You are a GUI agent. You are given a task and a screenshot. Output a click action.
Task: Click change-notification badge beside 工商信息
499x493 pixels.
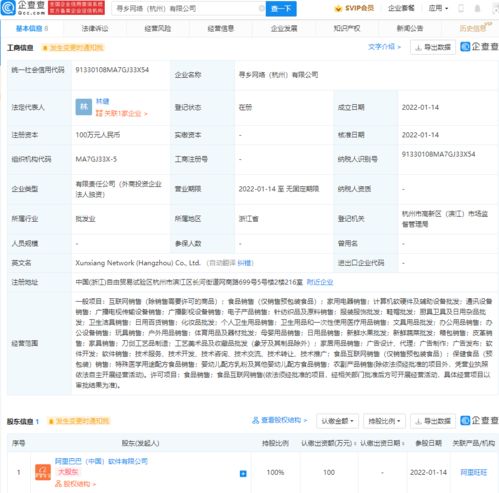pyautogui.click(x=73, y=48)
